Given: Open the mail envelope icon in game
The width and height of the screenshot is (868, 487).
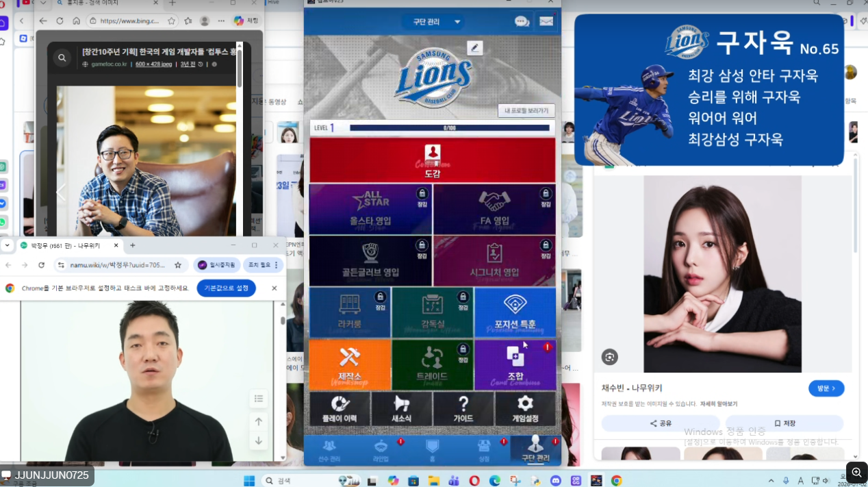Looking at the screenshot, I should coord(546,21).
